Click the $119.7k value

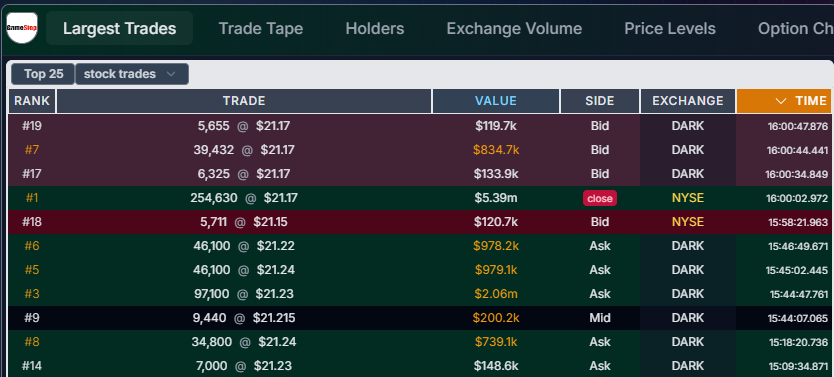tap(496, 126)
